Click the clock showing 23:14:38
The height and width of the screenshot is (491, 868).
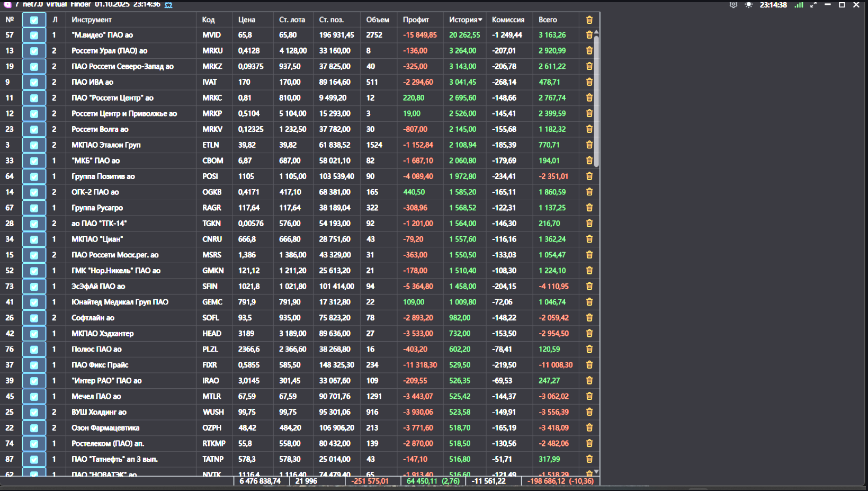(x=773, y=5)
